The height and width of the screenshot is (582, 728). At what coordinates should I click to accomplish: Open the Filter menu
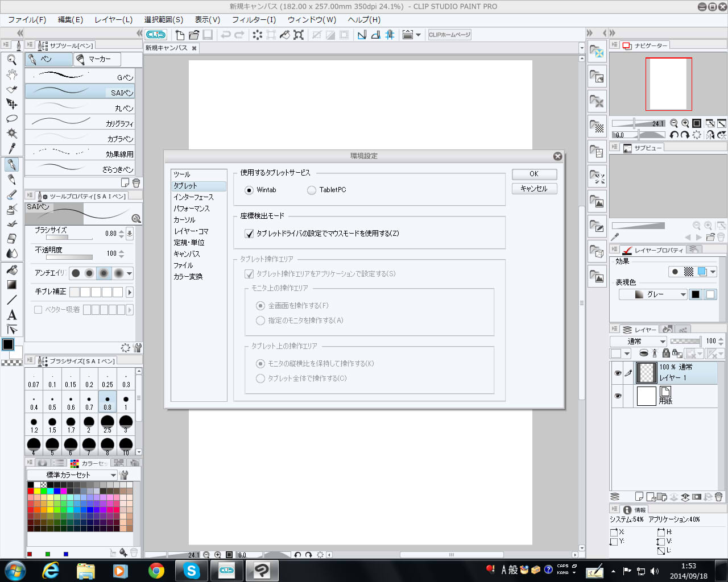[253, 20]
